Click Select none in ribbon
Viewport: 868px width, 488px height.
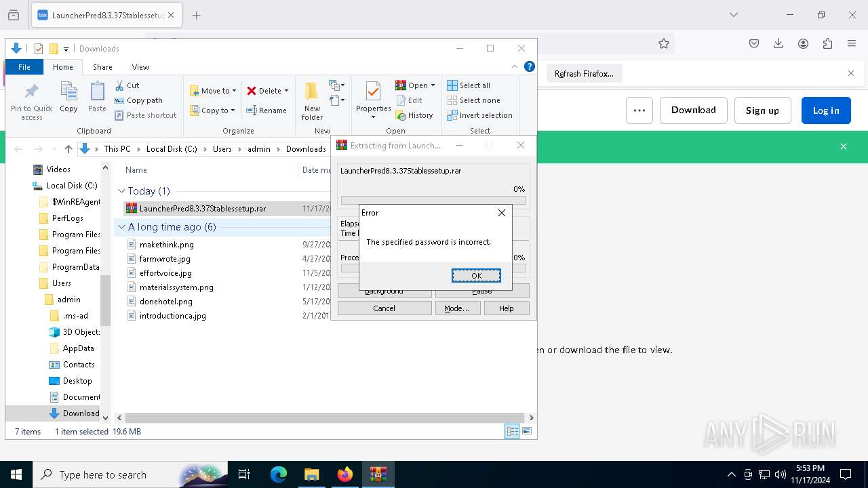[473, 100]
